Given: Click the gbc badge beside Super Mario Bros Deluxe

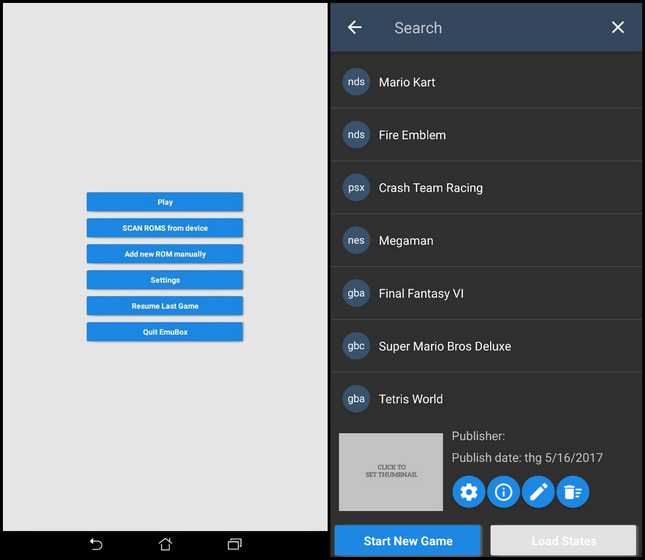Looking at the screenshot, I should click(x=356, y=346).
